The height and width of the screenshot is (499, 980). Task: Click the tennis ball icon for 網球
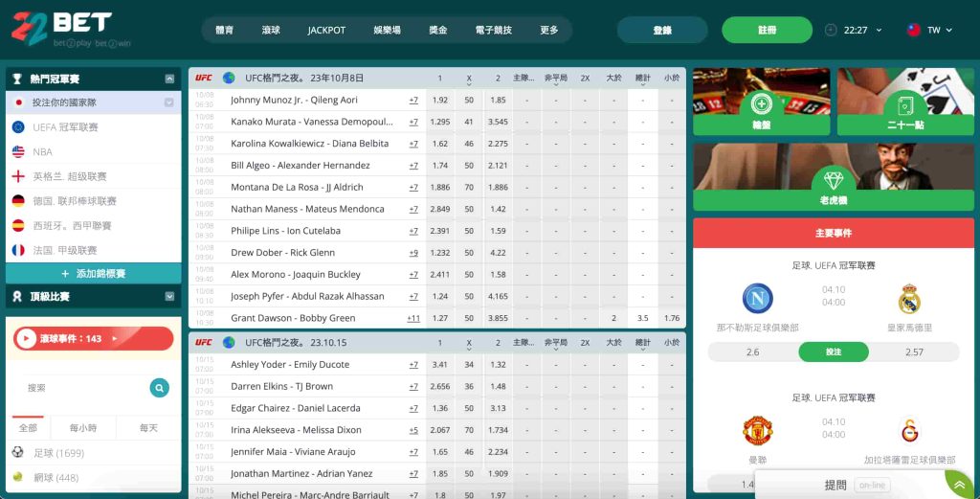click(17, 476)
